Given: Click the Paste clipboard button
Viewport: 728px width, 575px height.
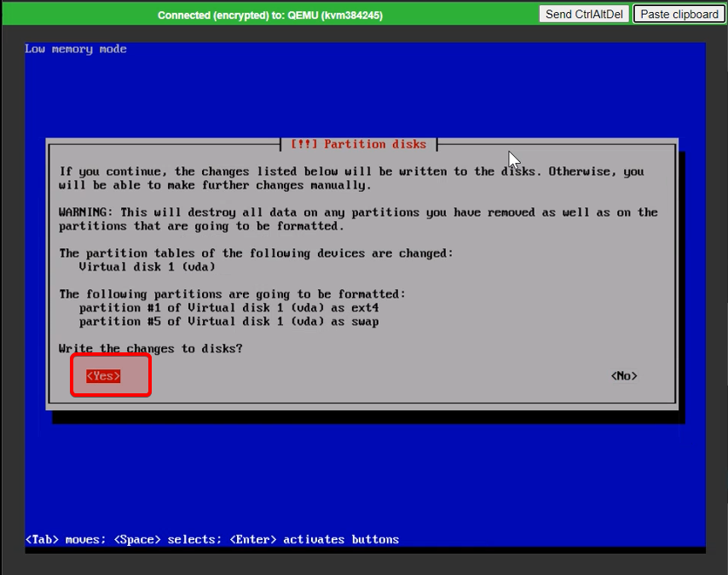Looking at the screenshot, I should click(679, 14).
